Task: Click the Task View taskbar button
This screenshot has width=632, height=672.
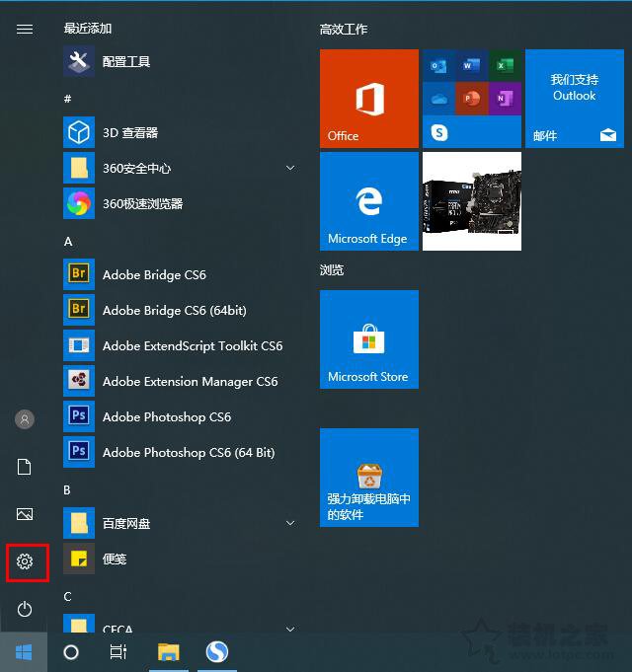Action: [118, 652]
